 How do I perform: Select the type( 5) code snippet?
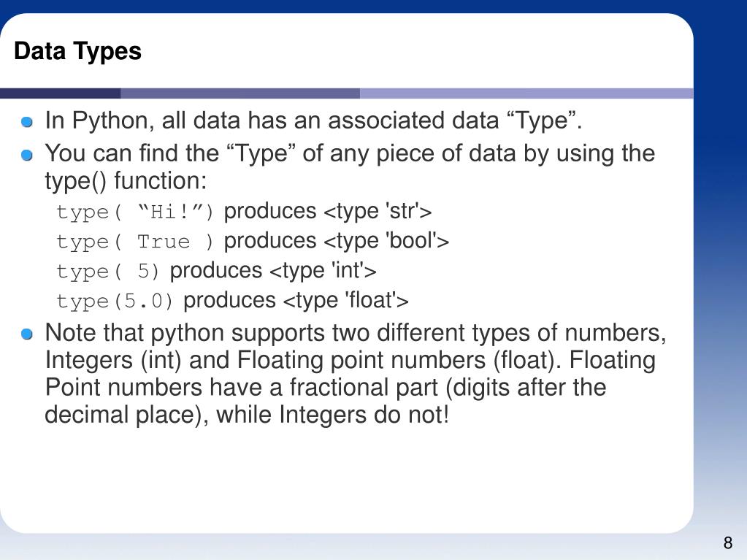[x=107, y=272]
